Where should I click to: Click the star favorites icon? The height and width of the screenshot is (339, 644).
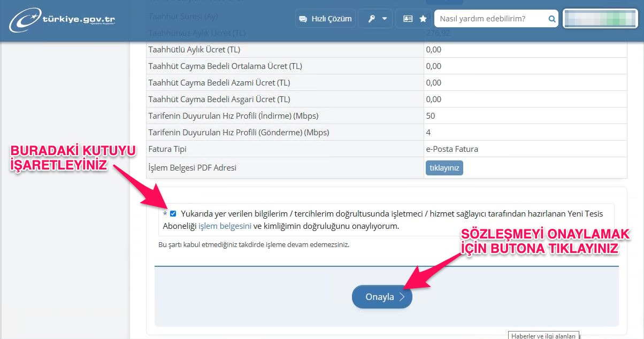click(x=423, y=19)
